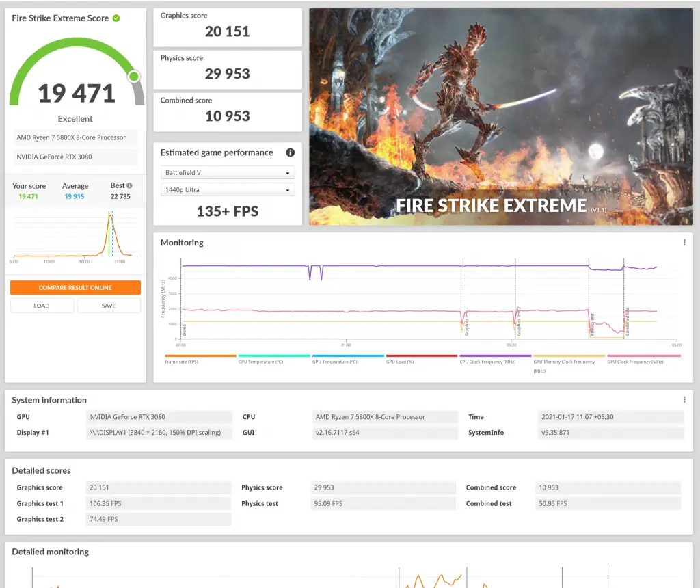Image resolution: width=700 pixels, height=588 pixels.
Task: Click the Best score value 22 785
Action: (x=120, y=196)
